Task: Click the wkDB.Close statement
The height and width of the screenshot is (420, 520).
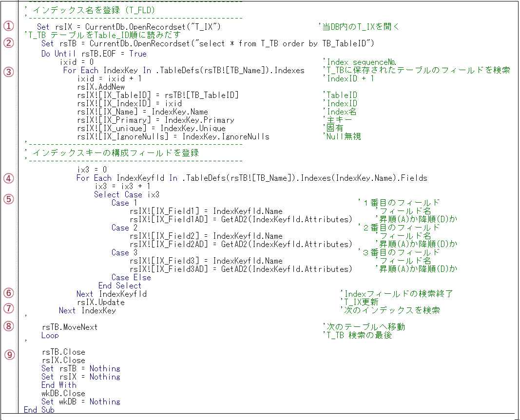Action: (x=63, y=393)
